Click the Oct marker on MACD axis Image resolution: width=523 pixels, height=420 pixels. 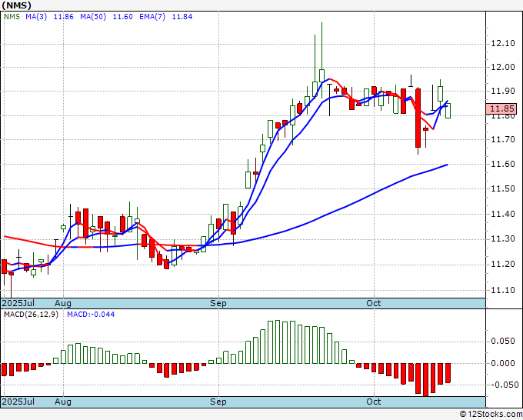click(x=374, y=402)
